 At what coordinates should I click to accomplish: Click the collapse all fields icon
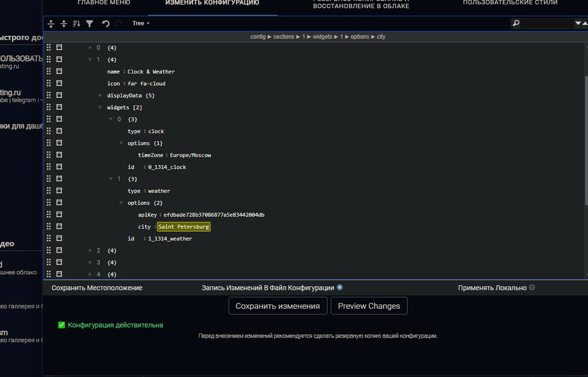coord(64,23)
